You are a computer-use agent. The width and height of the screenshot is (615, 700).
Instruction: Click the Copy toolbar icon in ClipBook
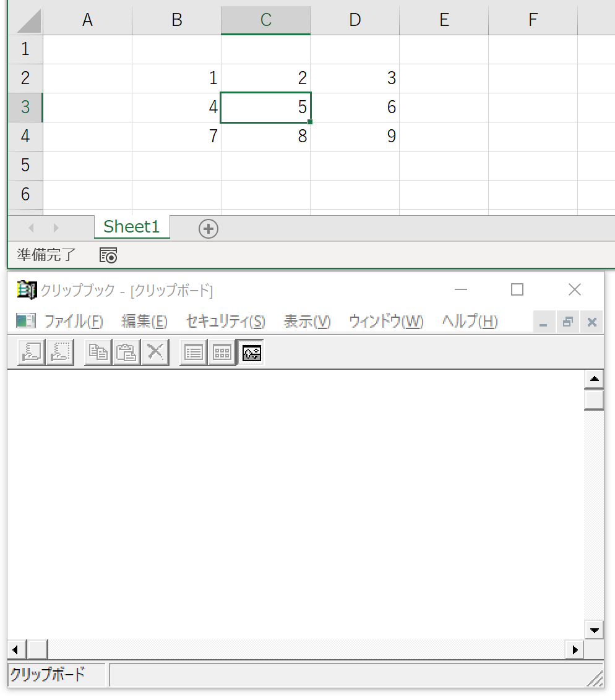[98, 352]
